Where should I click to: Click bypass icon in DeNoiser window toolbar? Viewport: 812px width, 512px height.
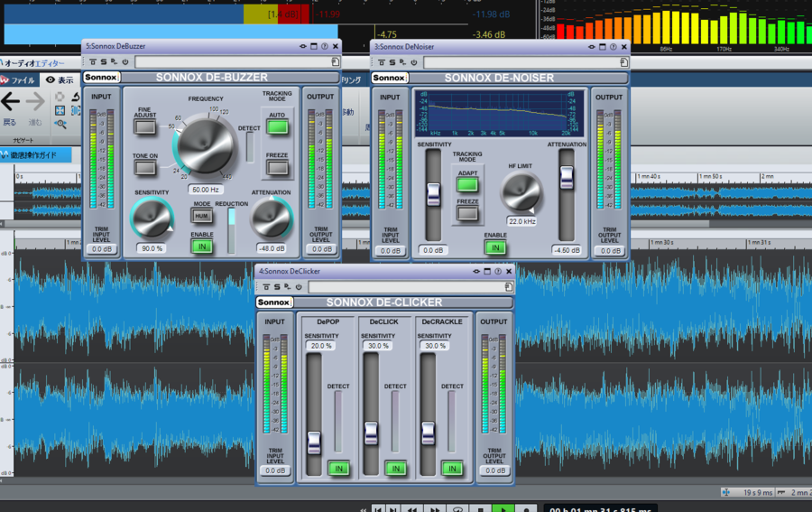[382, 62]
